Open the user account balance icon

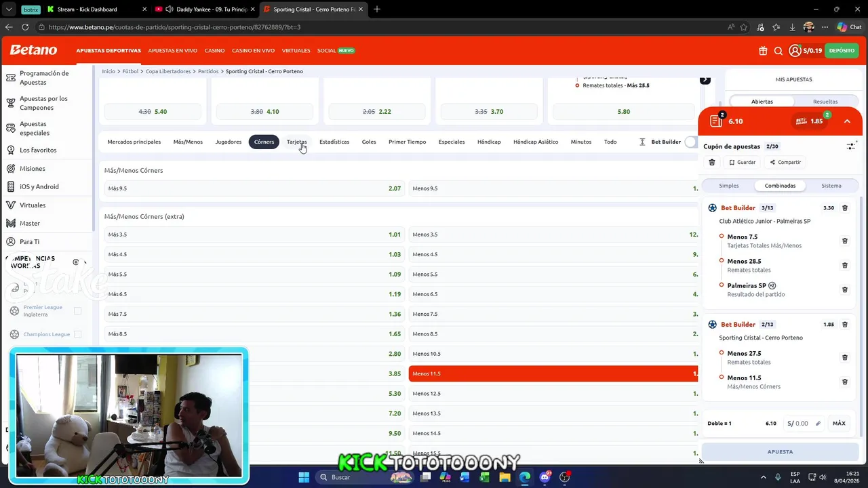[x=795, y=51]
